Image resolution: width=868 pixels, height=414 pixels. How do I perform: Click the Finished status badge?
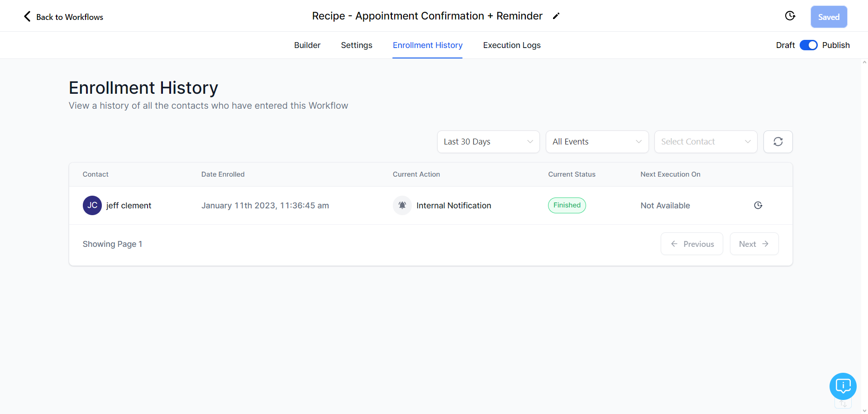tap(567, 205)
